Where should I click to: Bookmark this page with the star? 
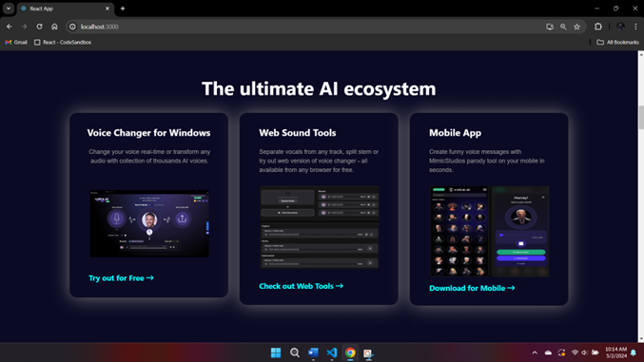pos(577,27)
